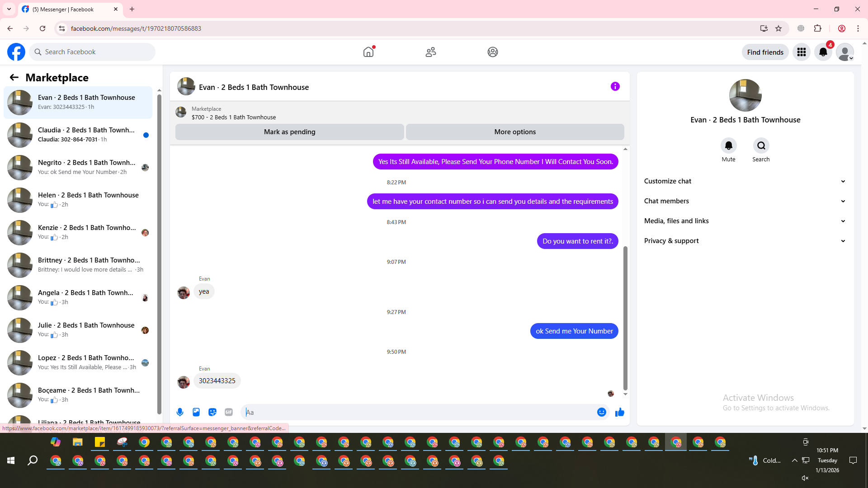Open the sticker picker icon
Screen dimensions: 868x488
point(212,412)
